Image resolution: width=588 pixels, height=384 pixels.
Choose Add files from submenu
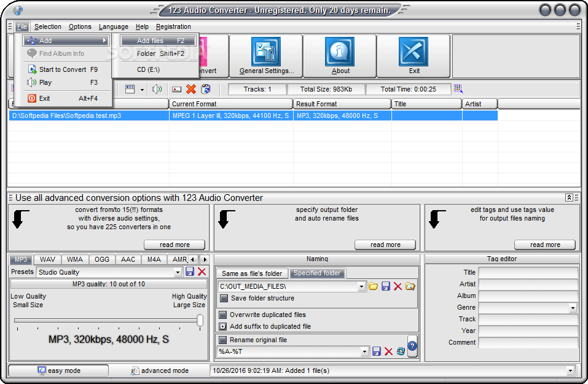coord(159,41)
